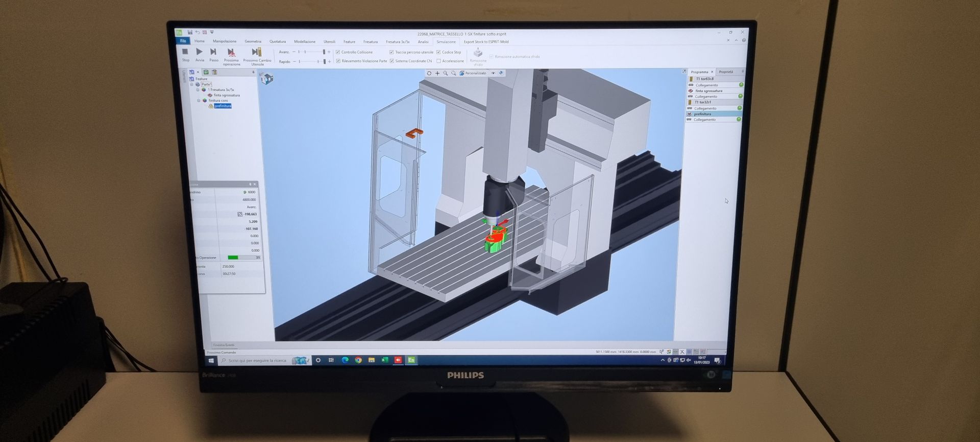The image size is (980, 442).
Task: Collapse the 1 Fresatura 3x/5x tree node
Action: (x=198, y=90)
